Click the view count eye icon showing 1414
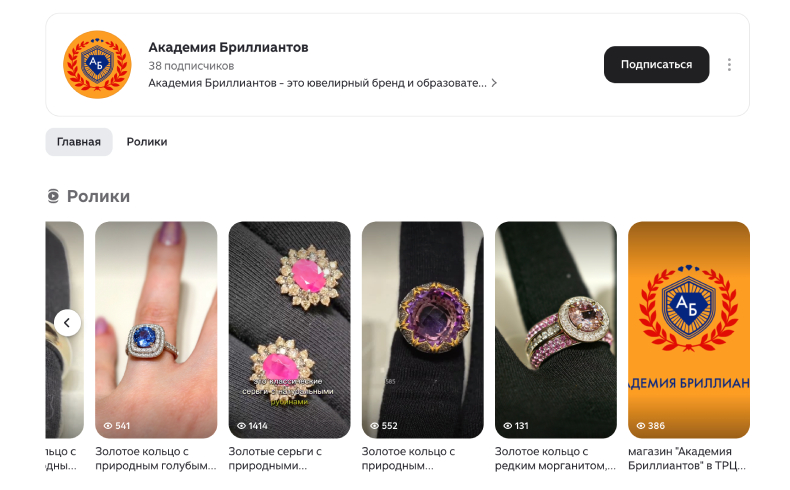This screenshot has height=490, width=790. tap(242, 426)
